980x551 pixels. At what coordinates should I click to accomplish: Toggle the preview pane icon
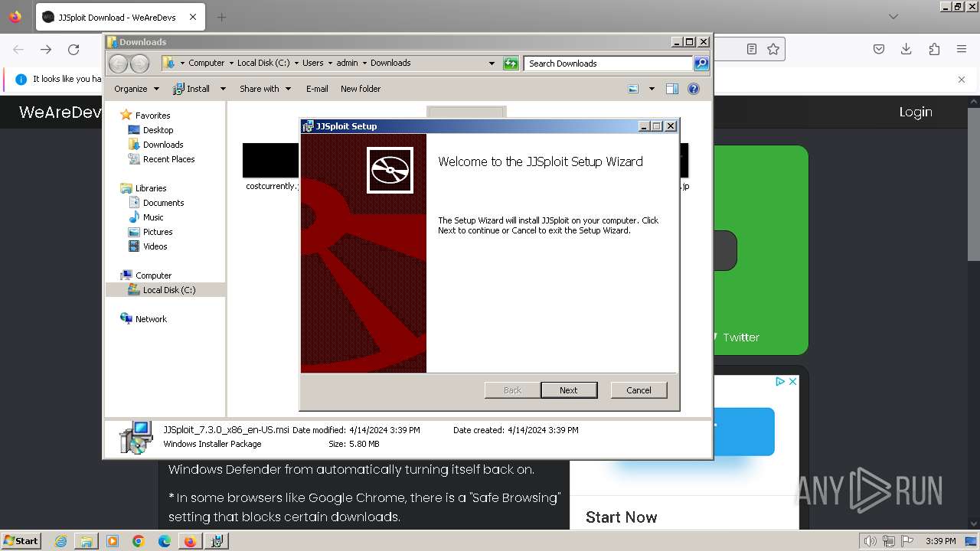tap(672, 89)
